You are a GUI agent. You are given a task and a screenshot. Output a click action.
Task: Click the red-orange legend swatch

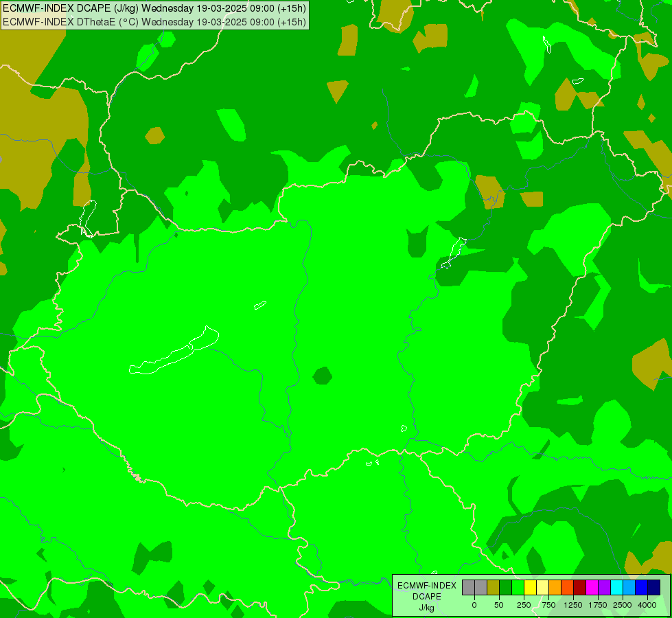pos(568,588)
